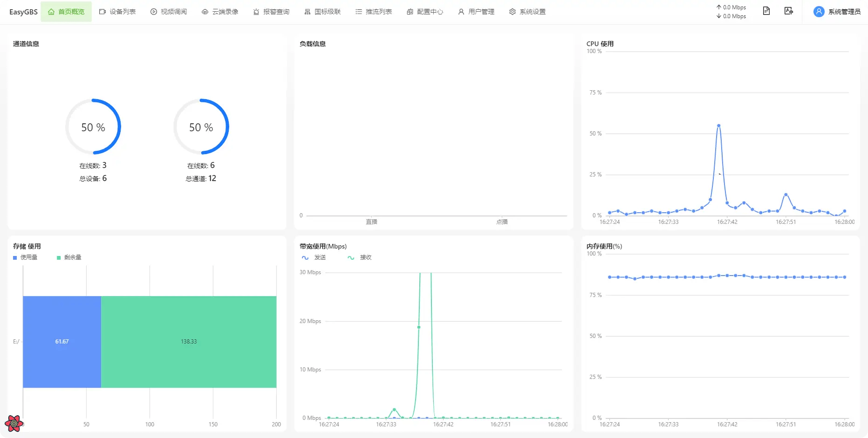Click the blue 61.67 storage used bar

pos(62,342)
